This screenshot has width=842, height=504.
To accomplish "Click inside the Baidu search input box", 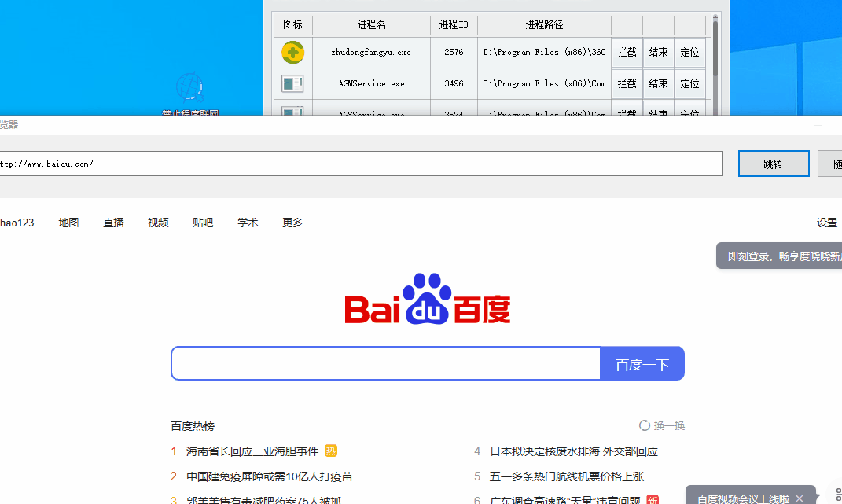I will (x=385, y=363).
